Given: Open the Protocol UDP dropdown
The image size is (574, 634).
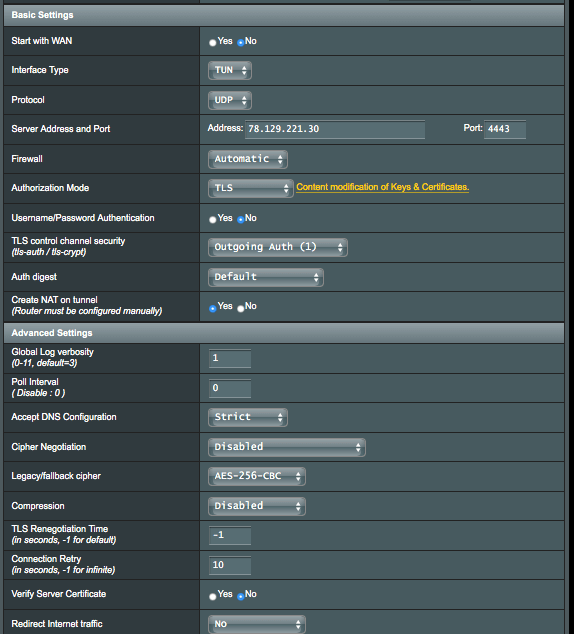Looking at the screenshot, I should point(230,100).
